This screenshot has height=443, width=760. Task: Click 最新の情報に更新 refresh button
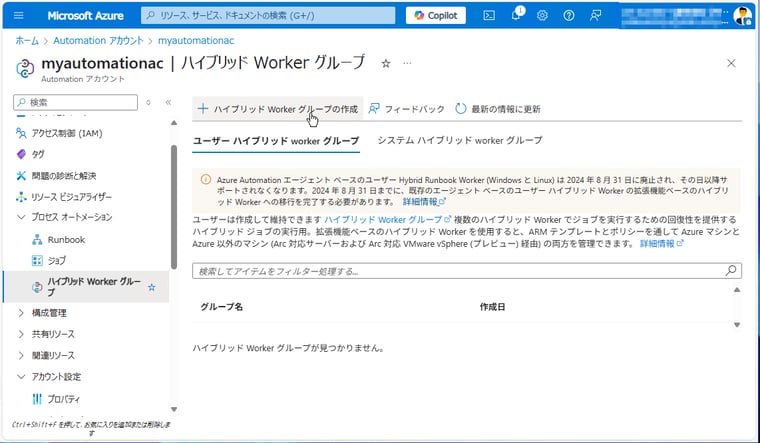[x=498, y=109]
